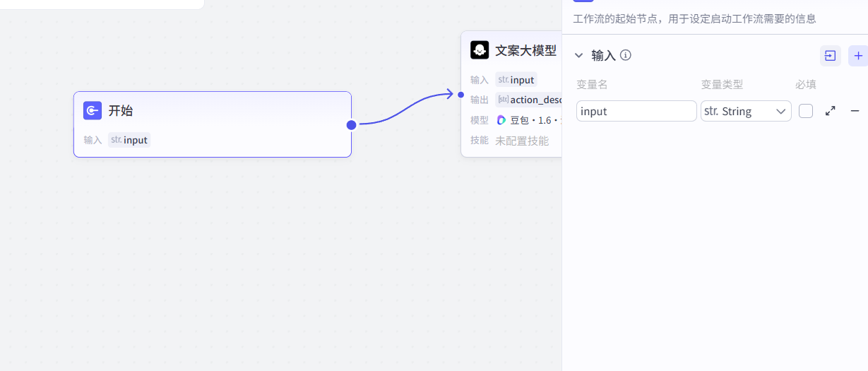Click the import variables icon button
The width and height of the screenshot is (868, 371).
[830, 56]
